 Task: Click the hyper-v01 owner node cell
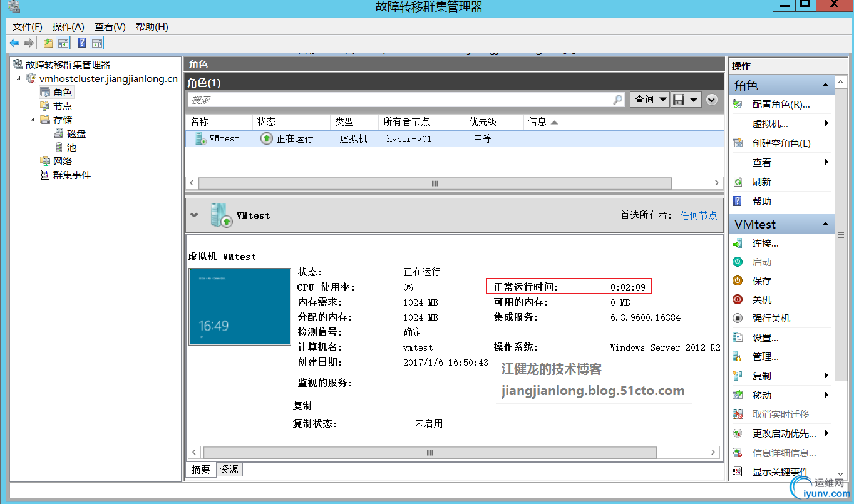click(x=409, y=138)
